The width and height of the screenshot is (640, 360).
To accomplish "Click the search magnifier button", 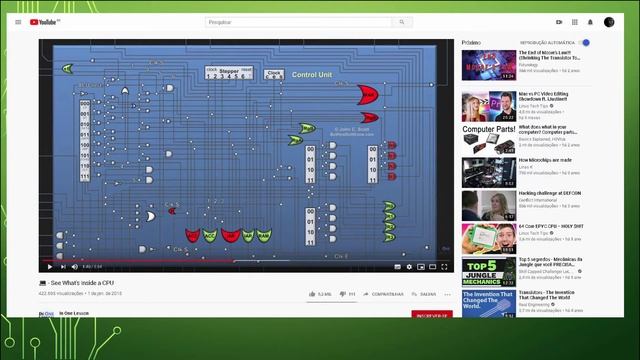I will 402,22.
